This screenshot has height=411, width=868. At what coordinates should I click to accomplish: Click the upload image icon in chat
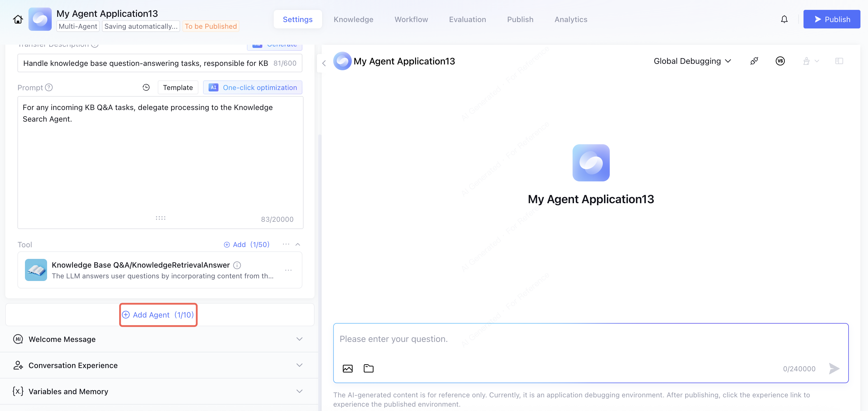click(x=347, y=369)
